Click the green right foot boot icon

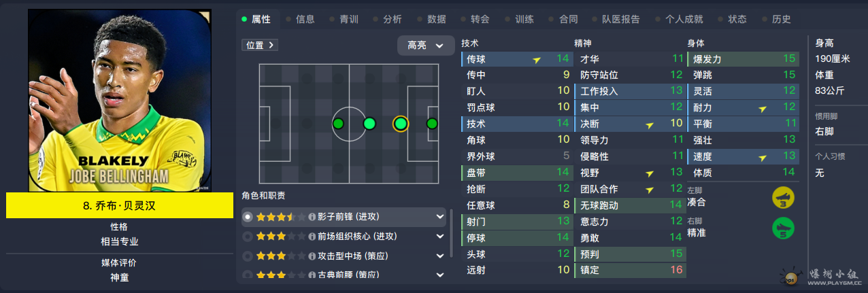[784, 228]
